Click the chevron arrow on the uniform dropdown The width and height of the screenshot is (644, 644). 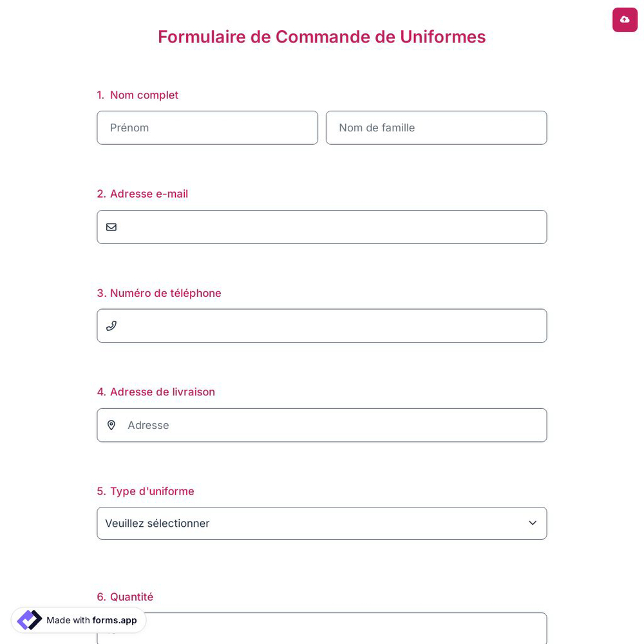click(533, 523)
